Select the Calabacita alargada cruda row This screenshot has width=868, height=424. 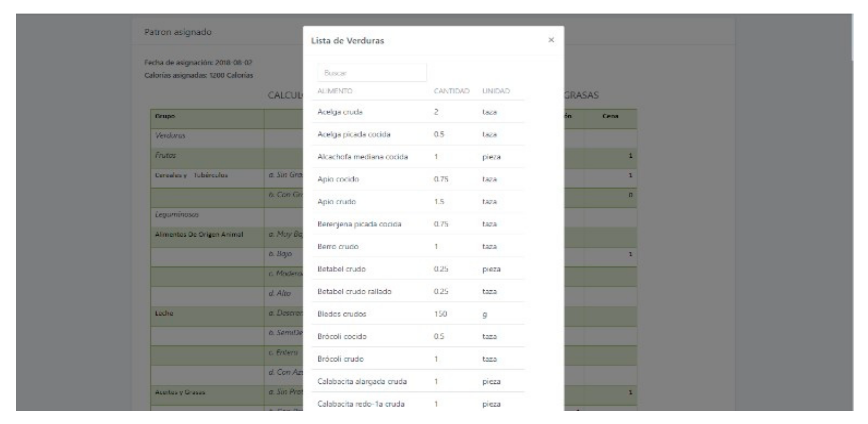point(362,381)
